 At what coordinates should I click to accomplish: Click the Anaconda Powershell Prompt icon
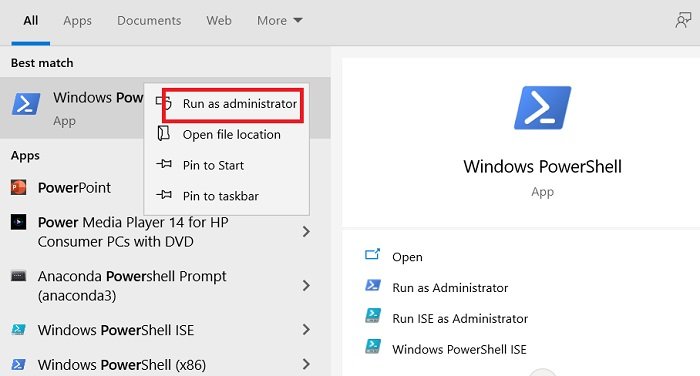click(18, 276)
